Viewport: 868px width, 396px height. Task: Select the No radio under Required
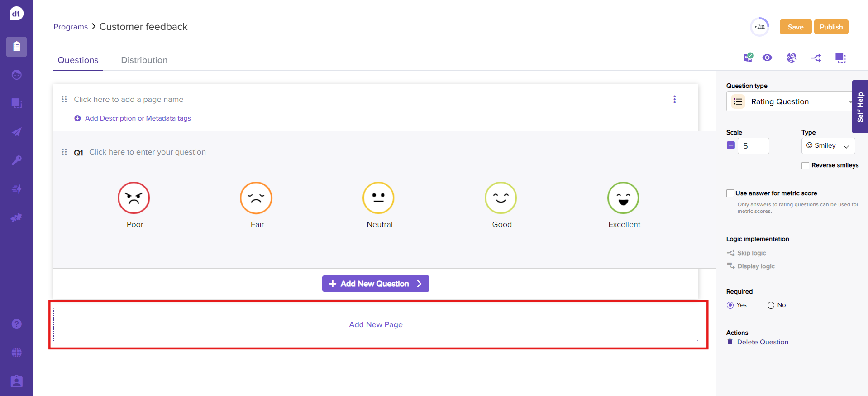pyautogui.click(x=771, y=305)
